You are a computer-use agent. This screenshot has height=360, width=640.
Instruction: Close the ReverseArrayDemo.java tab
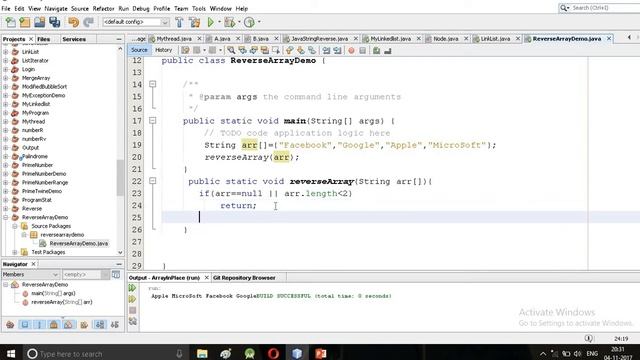609,38
